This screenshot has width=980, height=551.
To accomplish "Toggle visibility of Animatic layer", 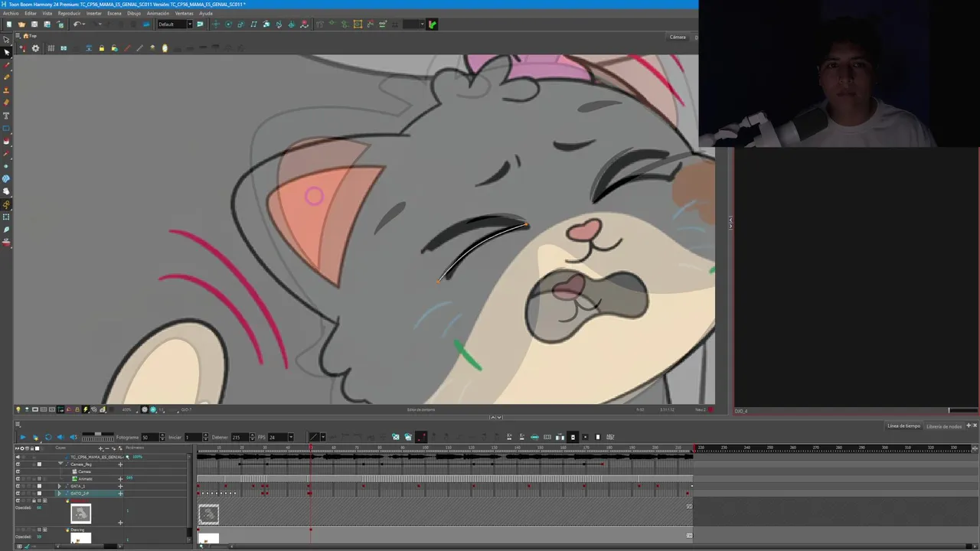I will click(x=18, y=479).
